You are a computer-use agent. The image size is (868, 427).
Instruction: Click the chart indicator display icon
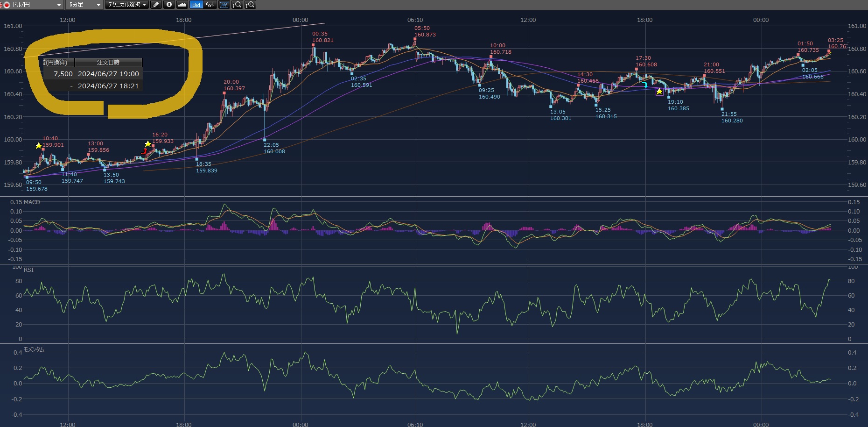click(x=224, y=5)
